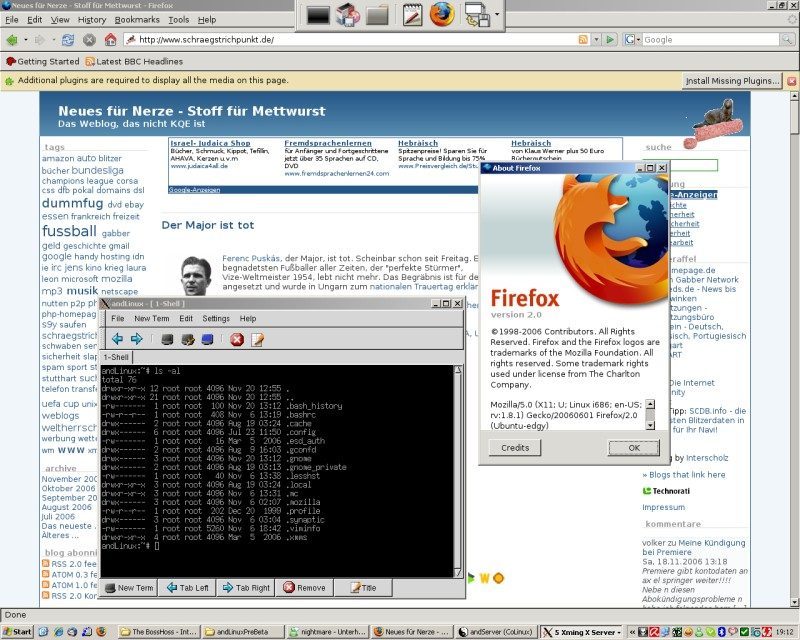The image size is (800, 640).
Task: Click the Firefox icon in the taskbar quick launch
Action: coord(101,632)
